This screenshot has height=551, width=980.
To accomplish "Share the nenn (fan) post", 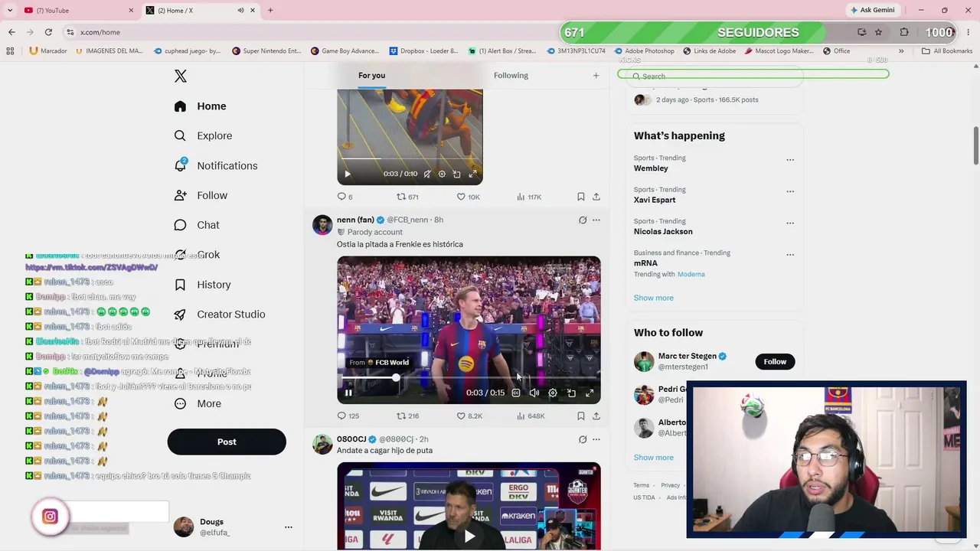I will click(596, 416).
